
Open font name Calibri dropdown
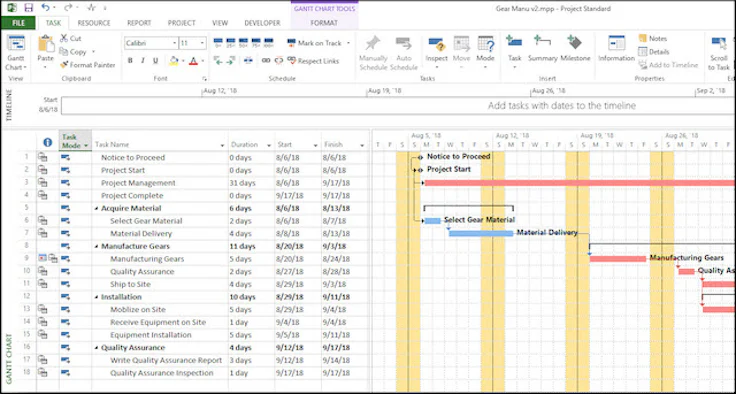[x=175, y=43]
